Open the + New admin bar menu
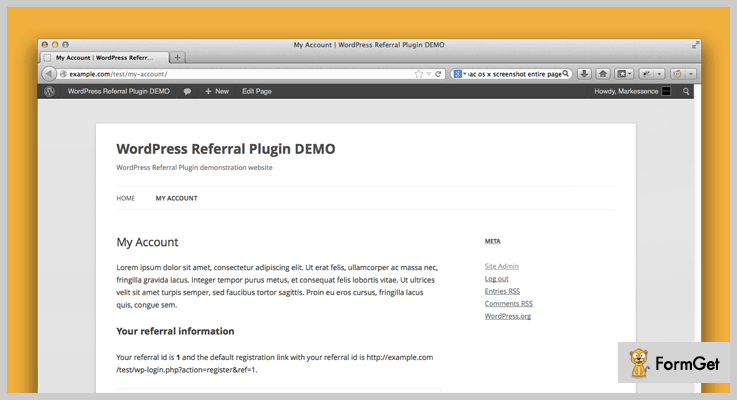 tap(217, 91)
